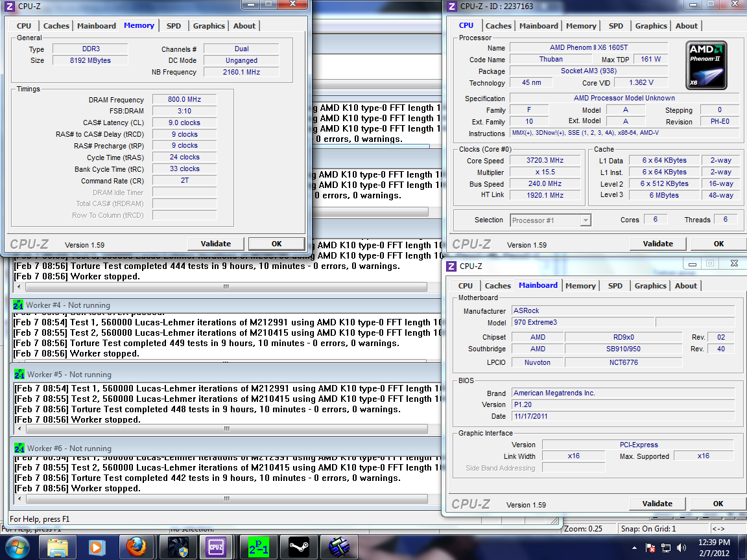The width and height of the screenshot is (747, 560).
Task: Open Steam from the taskbar
Action: pos(299,548)
